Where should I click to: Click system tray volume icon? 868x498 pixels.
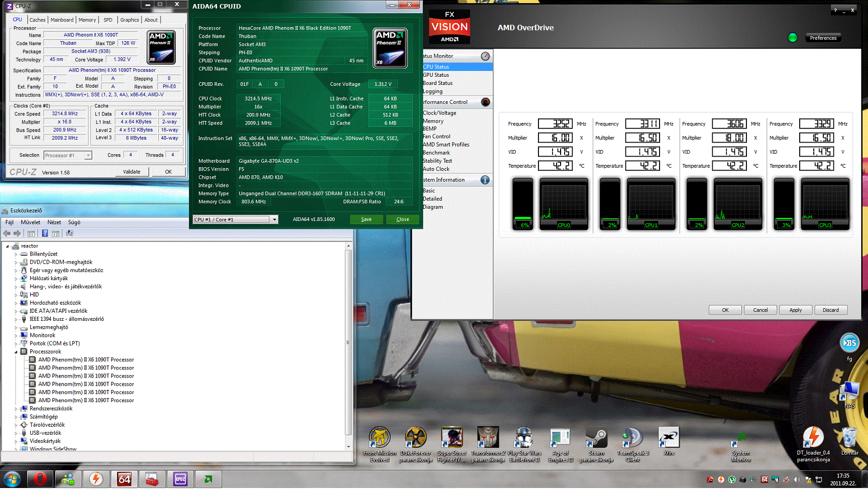[797, 479]
